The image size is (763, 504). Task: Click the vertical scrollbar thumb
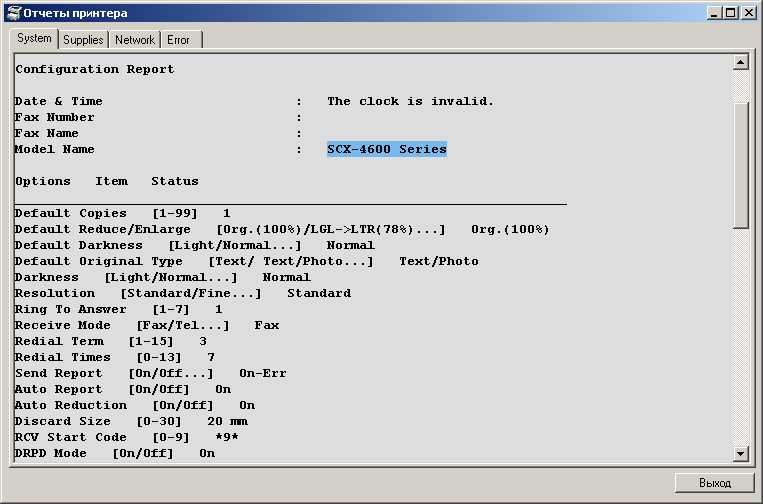point(740,165)
